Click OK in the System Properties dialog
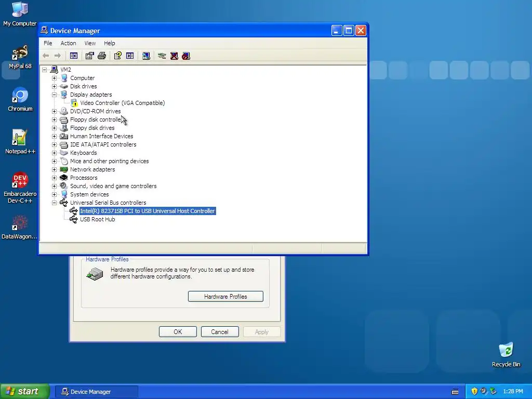 (x=178, y=332)
